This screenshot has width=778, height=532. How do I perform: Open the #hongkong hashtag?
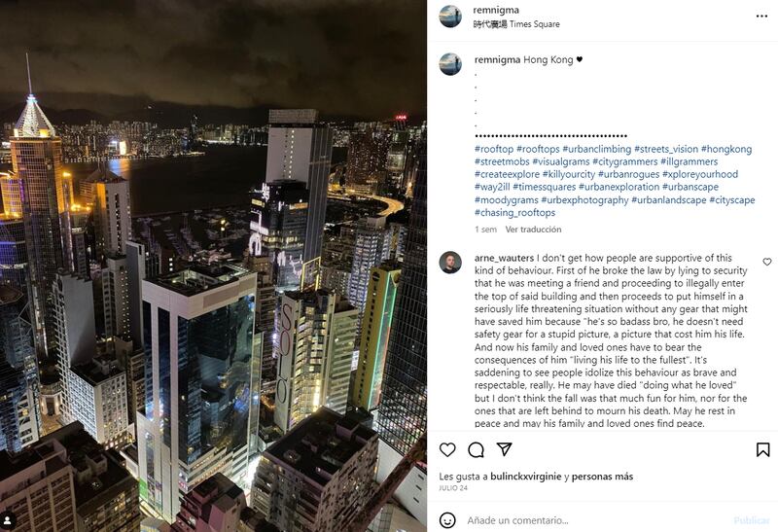click(726, 149)
